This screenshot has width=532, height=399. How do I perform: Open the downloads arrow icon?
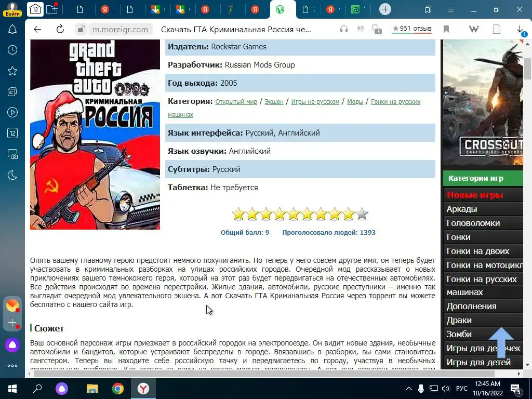(x=520, y=30)
